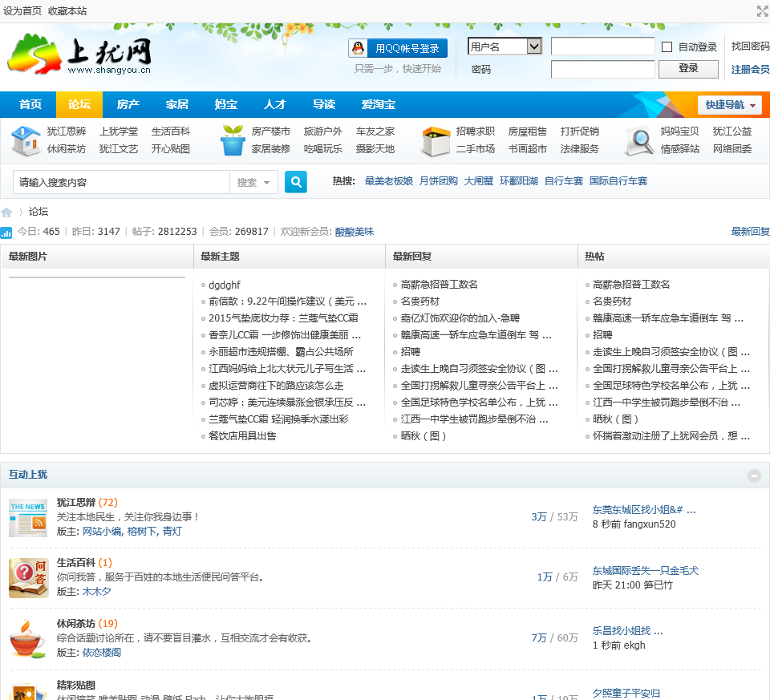Viewport: 770px width, 700px height.
Task: Open the 导读 navigation item
Action: pyautogui.click(x=324, y=104)
